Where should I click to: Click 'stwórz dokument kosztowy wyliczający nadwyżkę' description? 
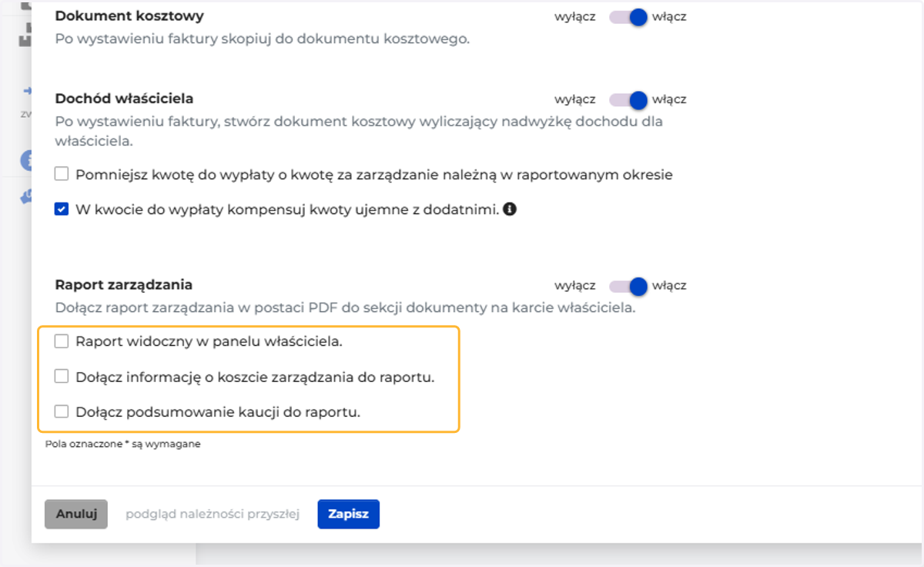click(359, 131)
